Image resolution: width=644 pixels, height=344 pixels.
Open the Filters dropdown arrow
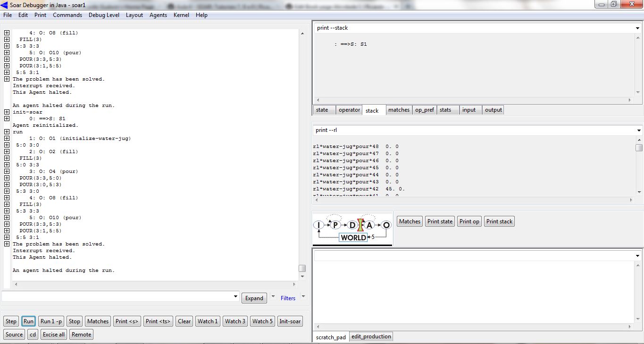(303, 297)
